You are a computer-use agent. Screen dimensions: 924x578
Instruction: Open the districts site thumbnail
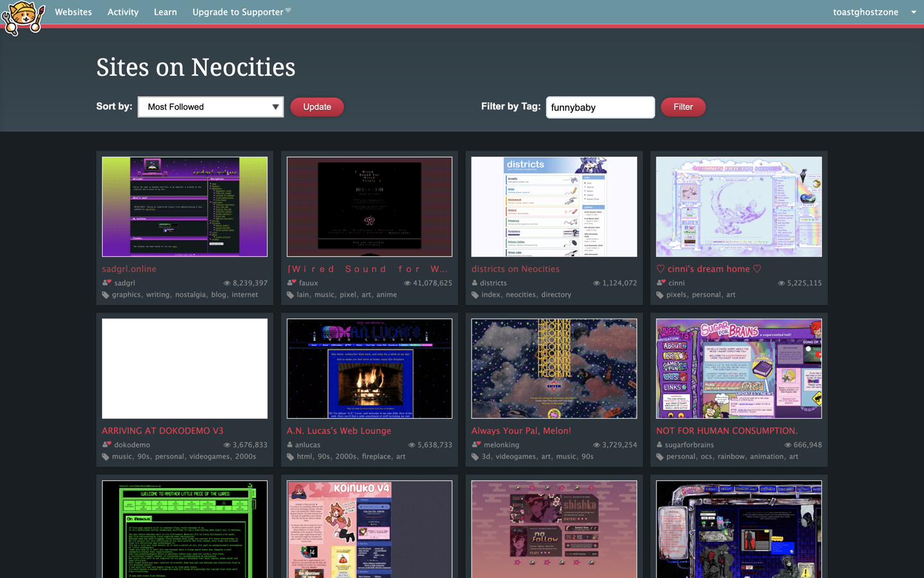point(554,207)
